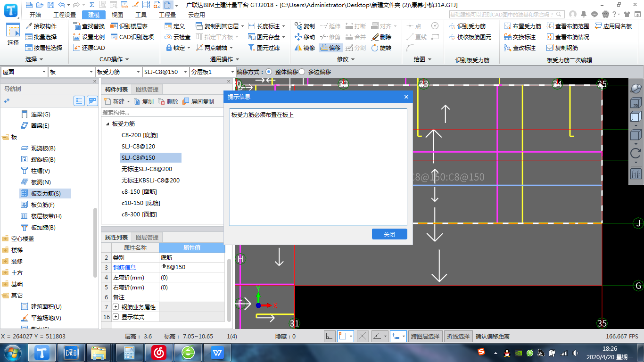Collapse the 板受力筋 tree node in component list
Screen dimensions: 644x362
107,124
